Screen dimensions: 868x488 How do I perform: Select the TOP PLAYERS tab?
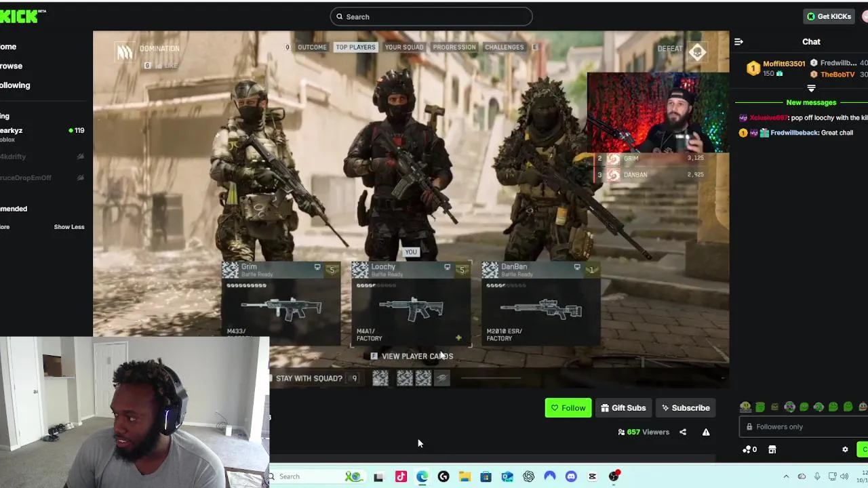tap(355, 47)
